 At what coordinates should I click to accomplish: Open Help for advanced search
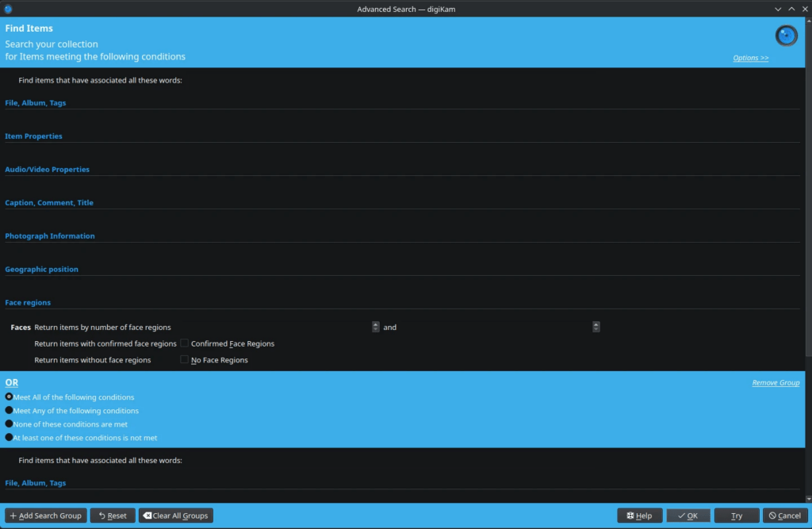coord(640,516)
